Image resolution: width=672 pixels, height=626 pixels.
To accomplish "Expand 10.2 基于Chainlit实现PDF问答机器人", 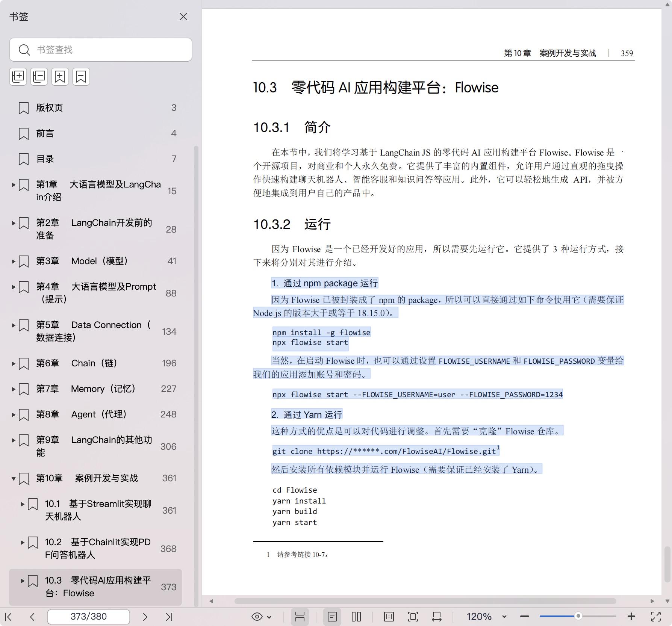I will pyautogui.click(x=23, y=543).
